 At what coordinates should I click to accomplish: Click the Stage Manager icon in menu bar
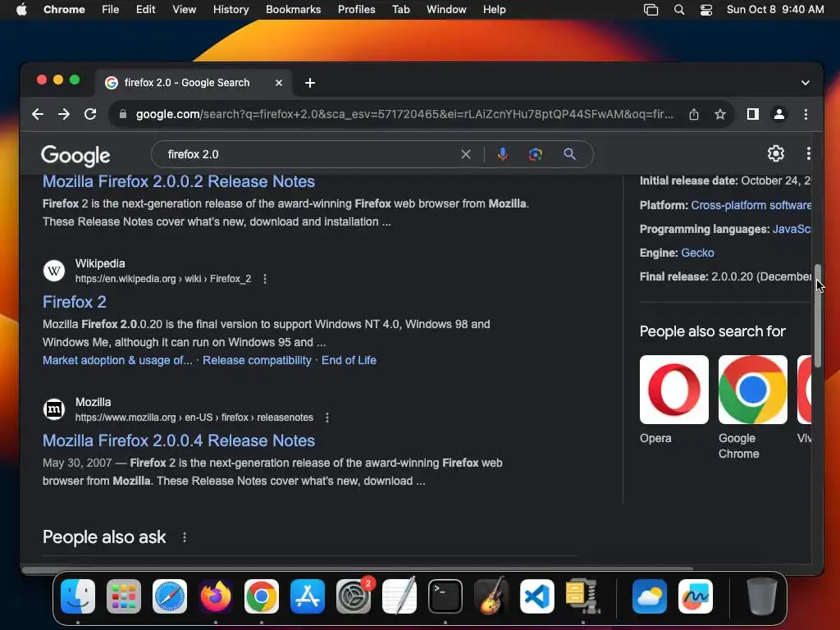click(x=651, y=10)
